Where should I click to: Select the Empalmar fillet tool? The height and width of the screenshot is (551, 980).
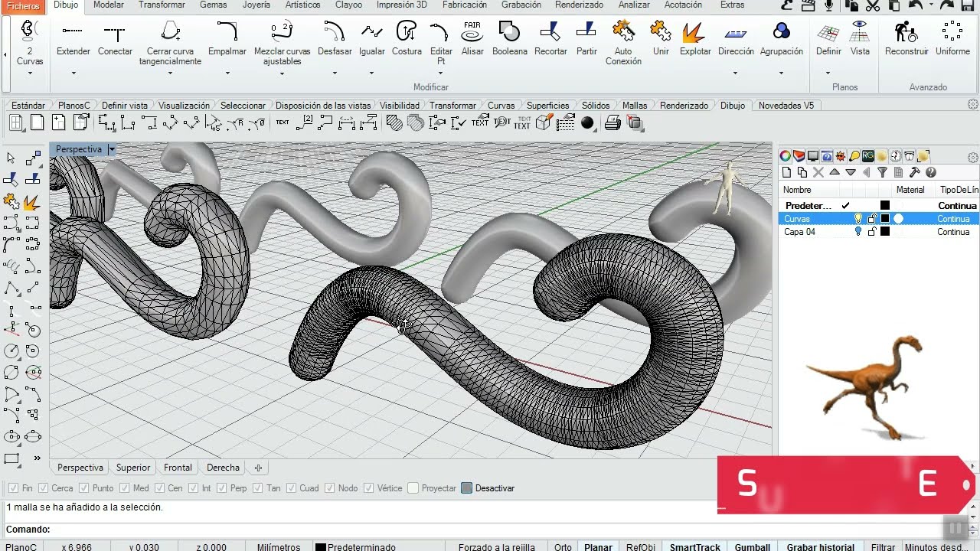(x=227, y=38)
